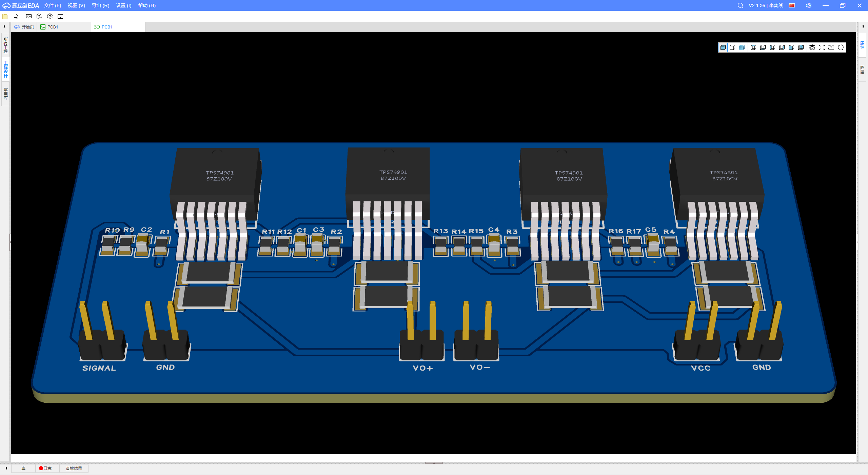Switch to the PCB1 2D tab
Viewport: 868px width, 475px height.
(x=53, y=27)
